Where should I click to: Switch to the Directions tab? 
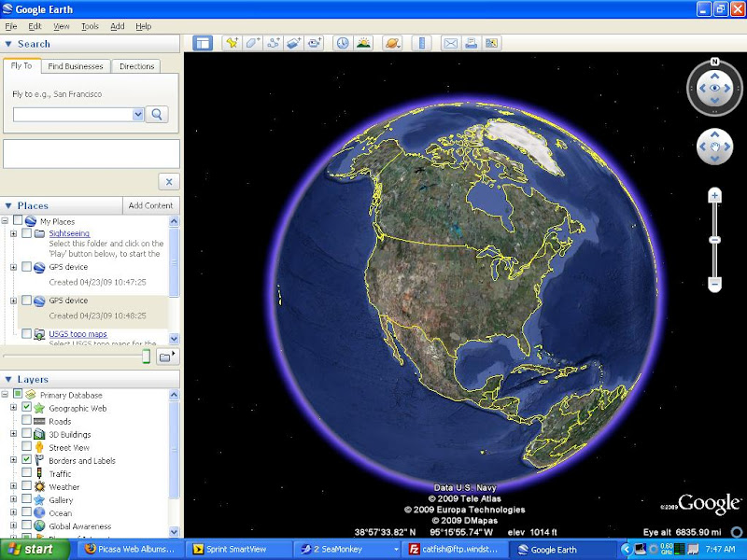click(x=136, y=66)
